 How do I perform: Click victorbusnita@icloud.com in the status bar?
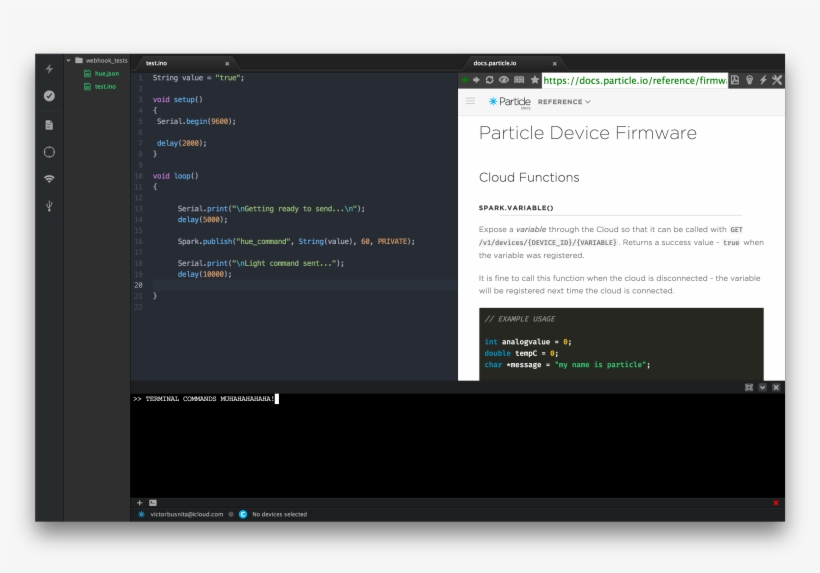(187, 514)
